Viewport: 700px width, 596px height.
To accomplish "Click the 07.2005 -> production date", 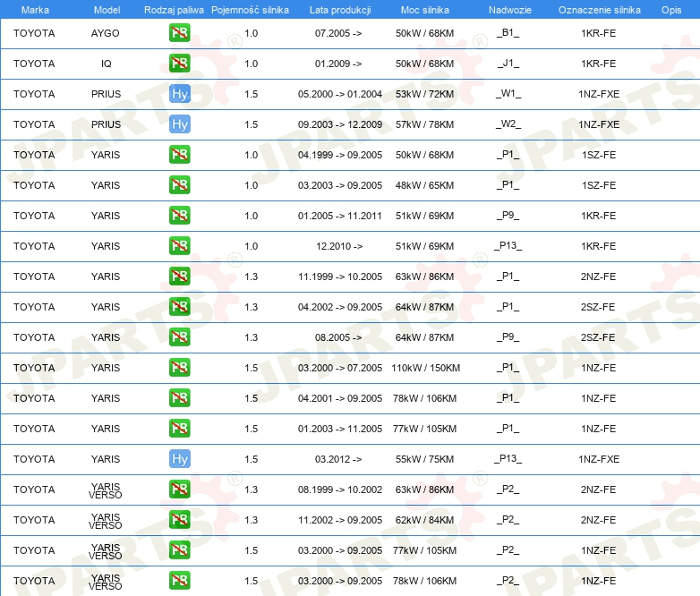I will [x=338, y=33].
